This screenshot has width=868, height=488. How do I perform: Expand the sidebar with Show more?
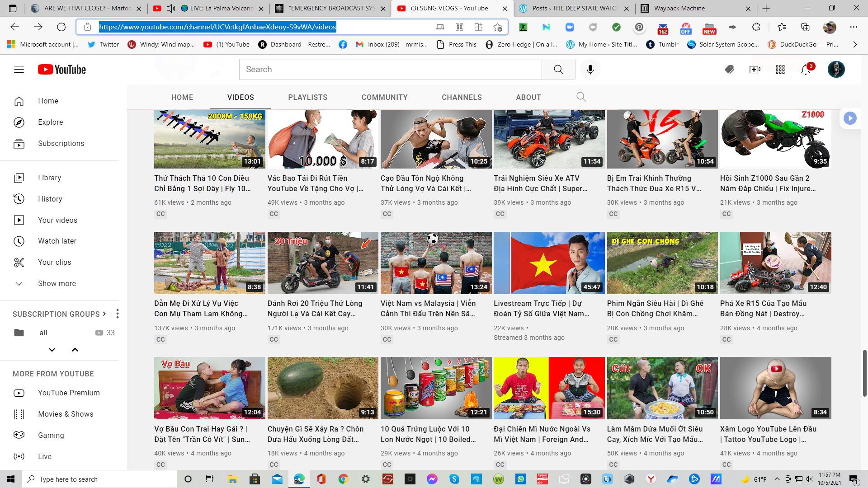[57, 284]
